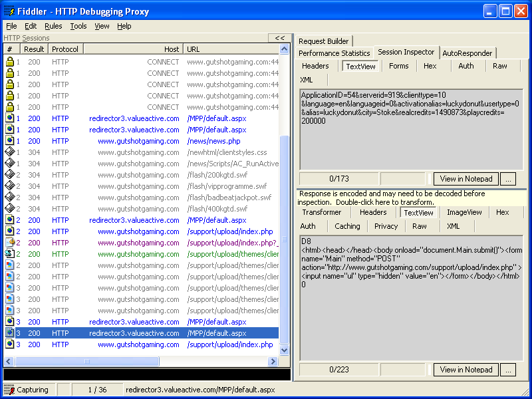The image size is (532, 399).
Task: Click the 0/173 request character counter
Action: point(339,179)
